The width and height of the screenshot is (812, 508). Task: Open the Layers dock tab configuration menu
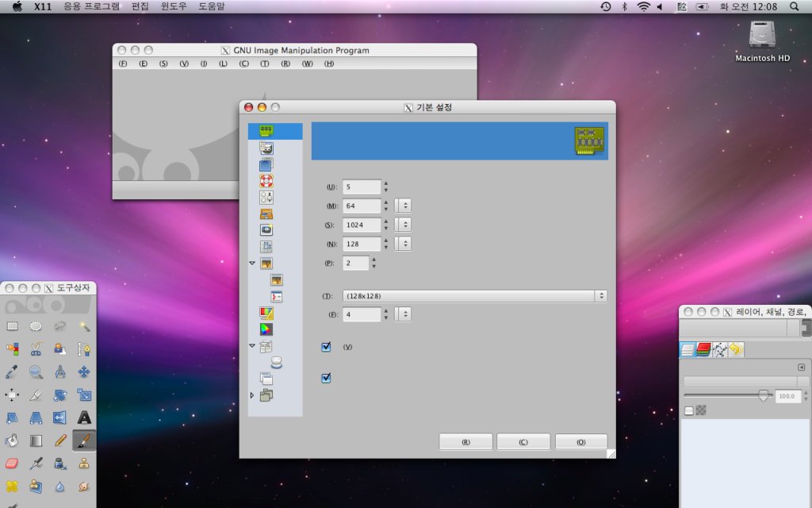[x=801, y=367]
